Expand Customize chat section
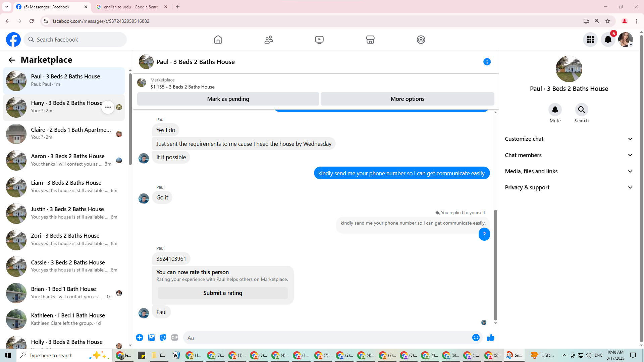The width and height of the screenshot is (644, 362). point(569,139)
